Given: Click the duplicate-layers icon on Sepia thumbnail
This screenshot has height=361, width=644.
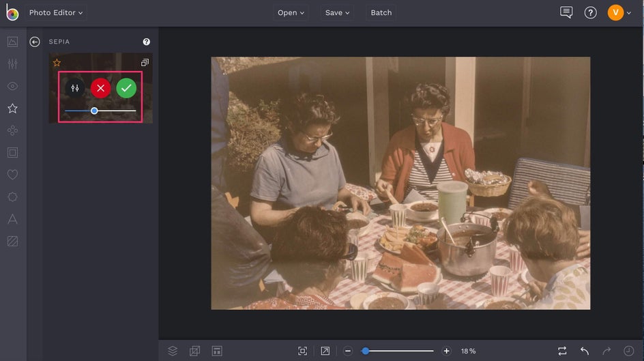Looking at the screenshot, I should (145, 62).
